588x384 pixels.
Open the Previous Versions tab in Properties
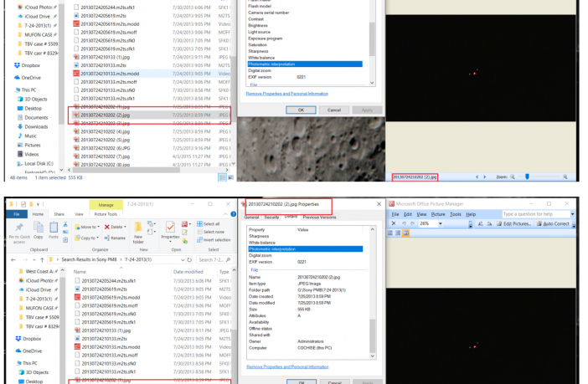point(319,218)
